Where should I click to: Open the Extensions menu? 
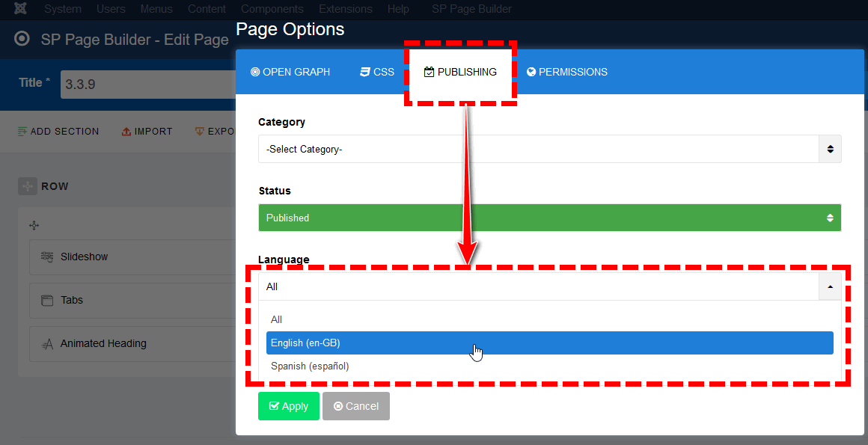[346, 9]
